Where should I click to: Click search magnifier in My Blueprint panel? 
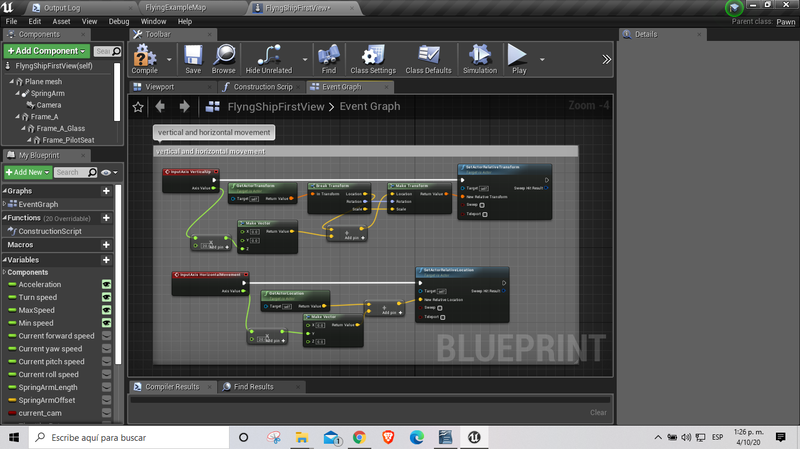coord(92,172)
